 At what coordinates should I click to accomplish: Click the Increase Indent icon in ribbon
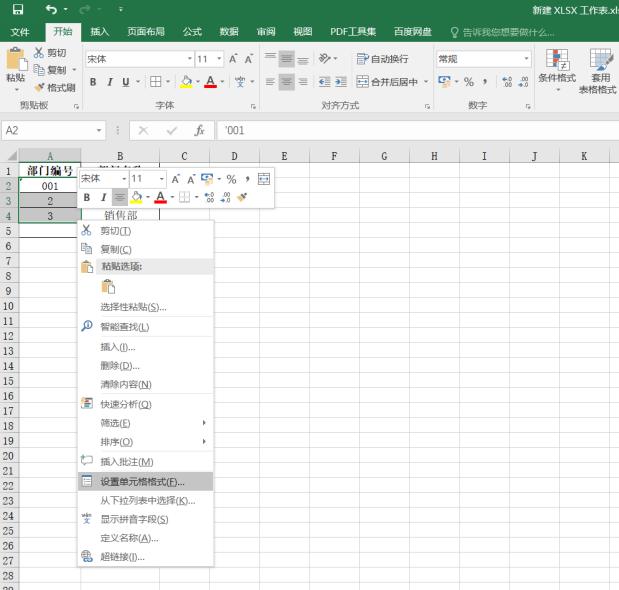coord(341,82)
